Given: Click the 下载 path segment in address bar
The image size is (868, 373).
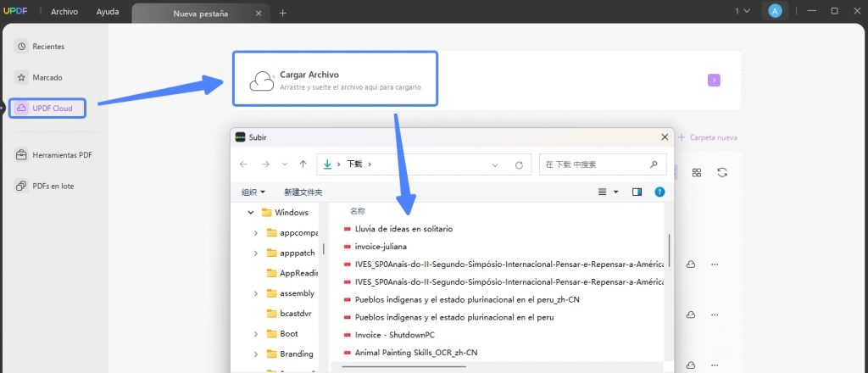Looking at the screenshot, I should (354, 164).
